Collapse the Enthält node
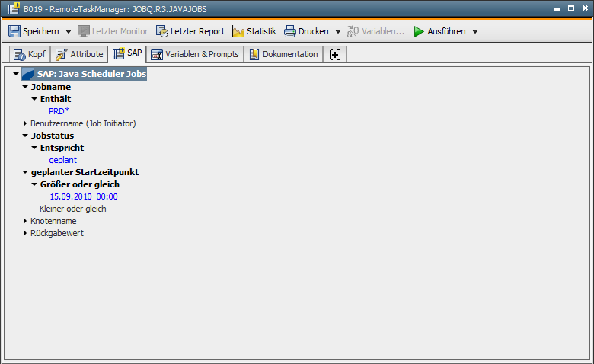The width and height of the screenshot is (594, 364). (x=34, y=99)
